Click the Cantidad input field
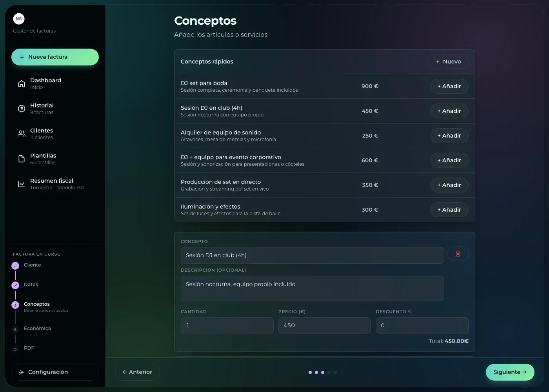 point(227,325)
